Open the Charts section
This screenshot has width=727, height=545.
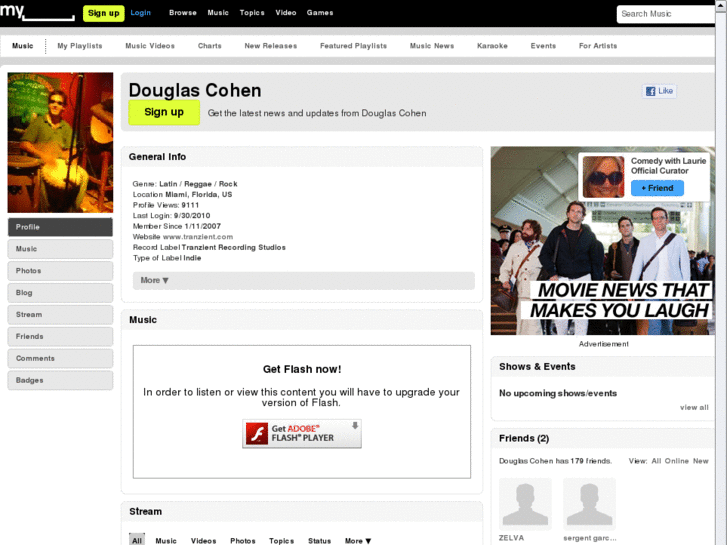210,46
